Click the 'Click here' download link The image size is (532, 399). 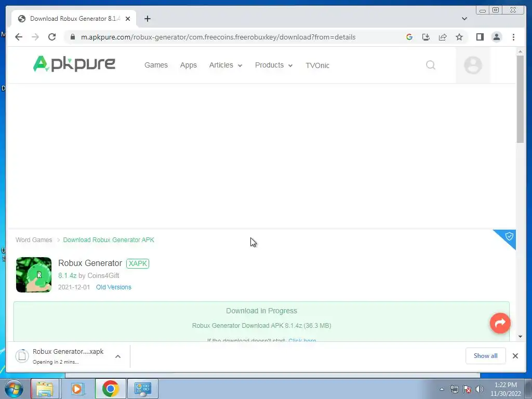302,340
